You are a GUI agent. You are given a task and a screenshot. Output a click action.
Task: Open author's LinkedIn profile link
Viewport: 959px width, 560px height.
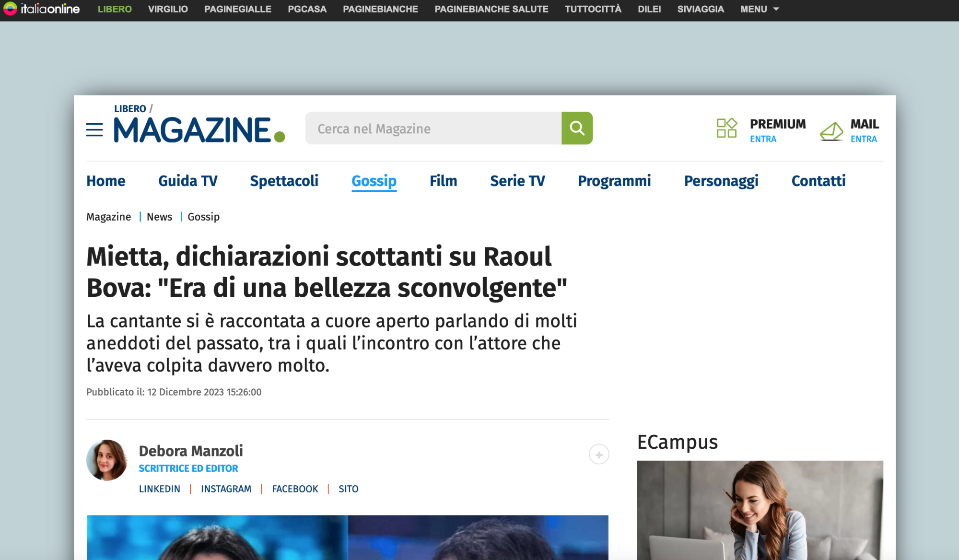(x=160, y=489)
